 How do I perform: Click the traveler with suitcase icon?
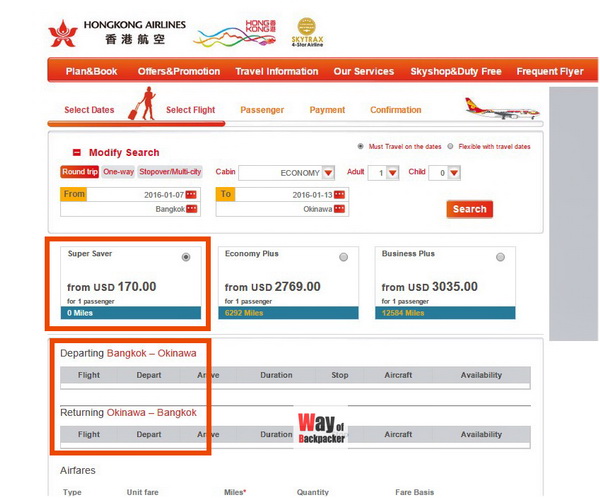point(143,103)
